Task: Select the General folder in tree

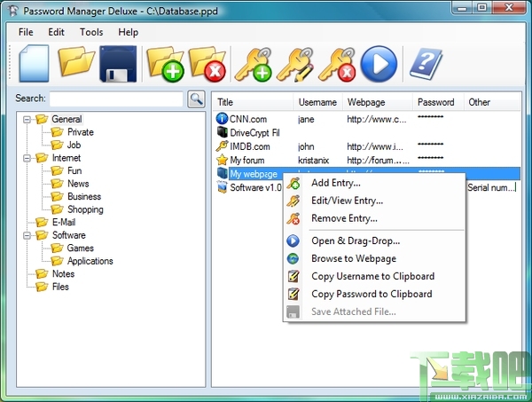Action: (66, 119)
